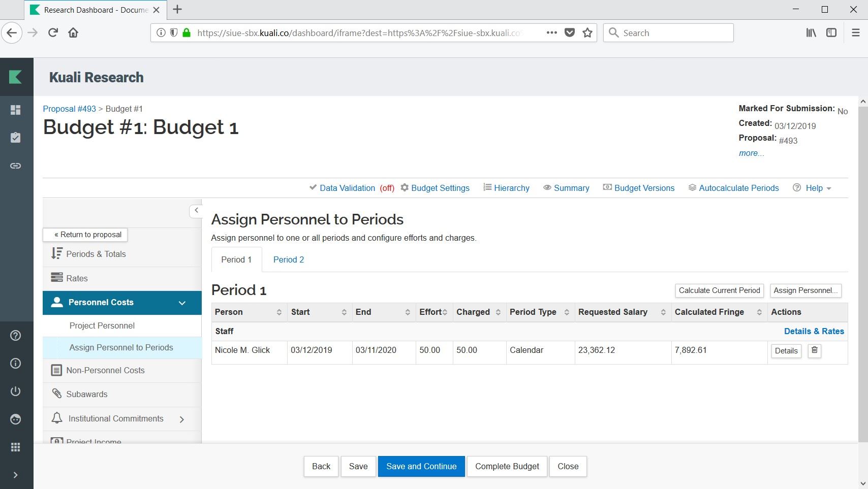The image size is (868, 489).
Task: Open the links icon in left sidebar
Action: pyautogui.click(x=16, y=166)
